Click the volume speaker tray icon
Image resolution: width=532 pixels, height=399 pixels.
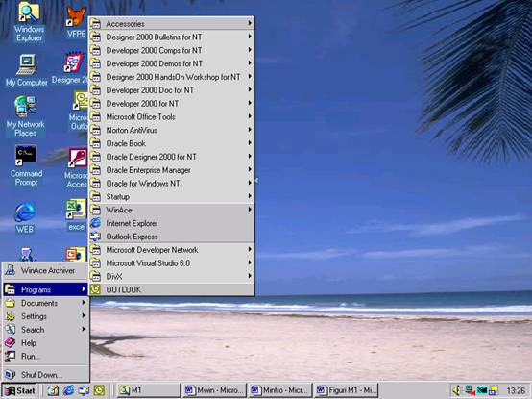457,390
